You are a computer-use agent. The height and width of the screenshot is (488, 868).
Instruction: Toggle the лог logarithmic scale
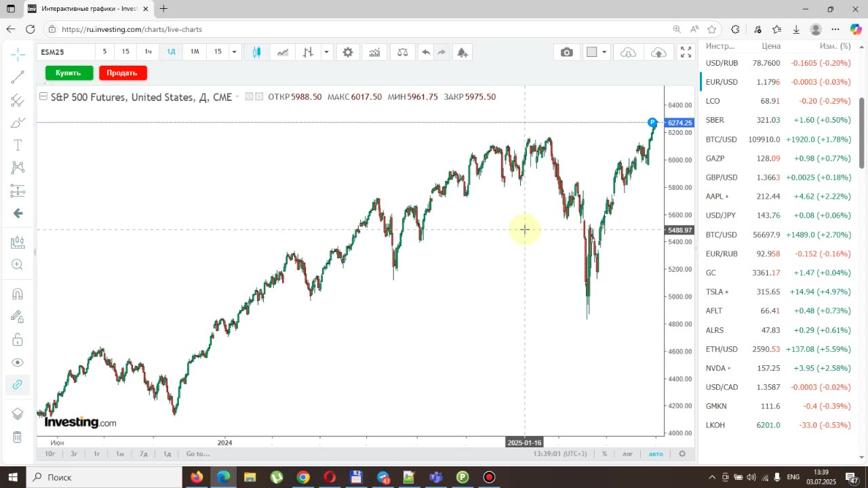[628, 454]
